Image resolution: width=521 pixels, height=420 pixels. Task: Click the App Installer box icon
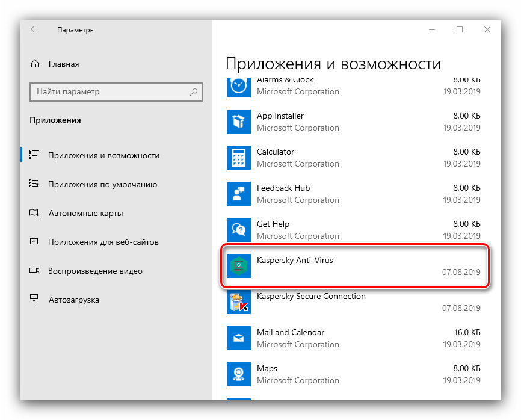238,122
